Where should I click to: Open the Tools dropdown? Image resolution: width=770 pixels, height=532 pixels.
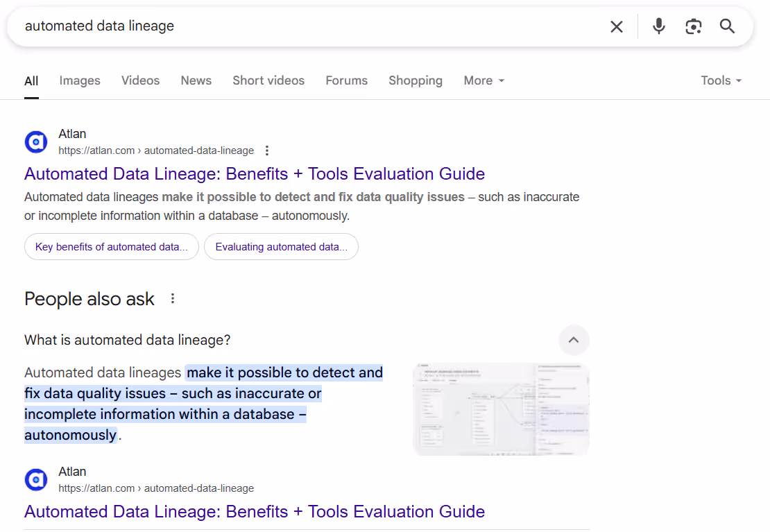[x=721, y=80]
